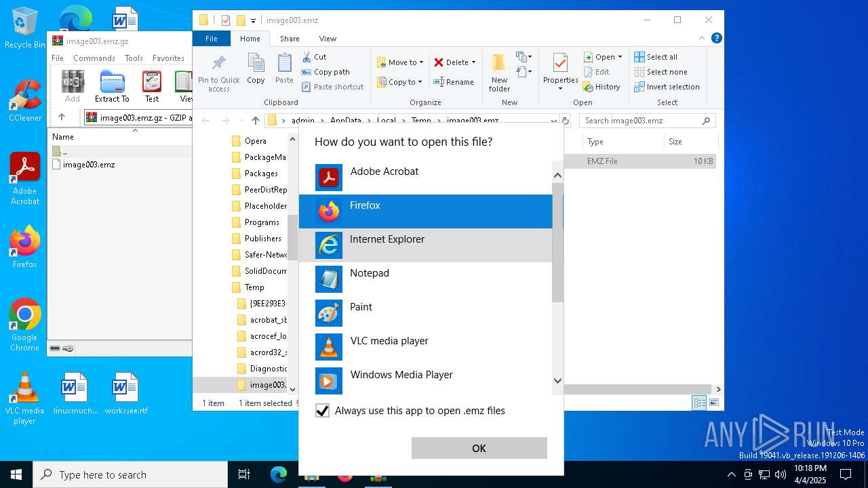Screen dimensions: 868x488
Task: Open the Move to dropdown
Action: pos(400,62)
